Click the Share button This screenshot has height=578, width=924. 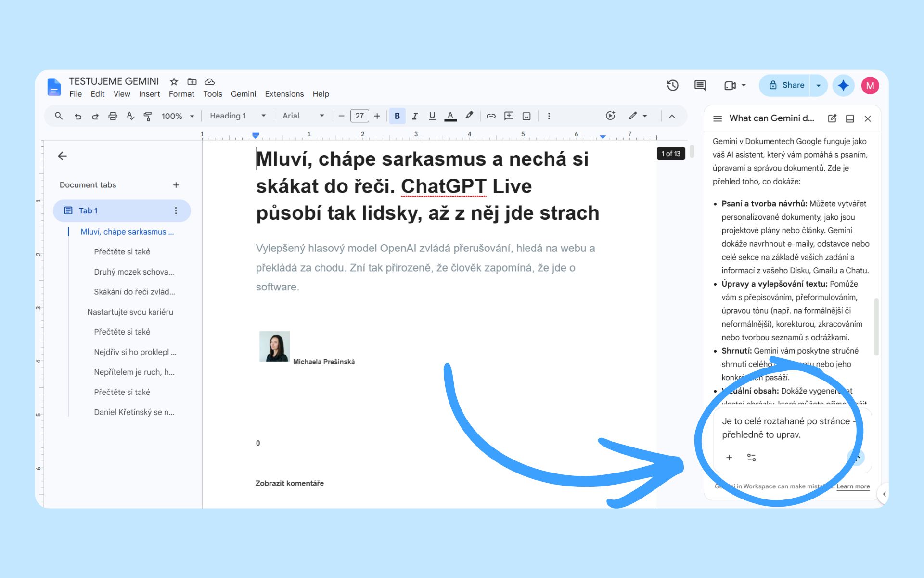tap(785, 85)
